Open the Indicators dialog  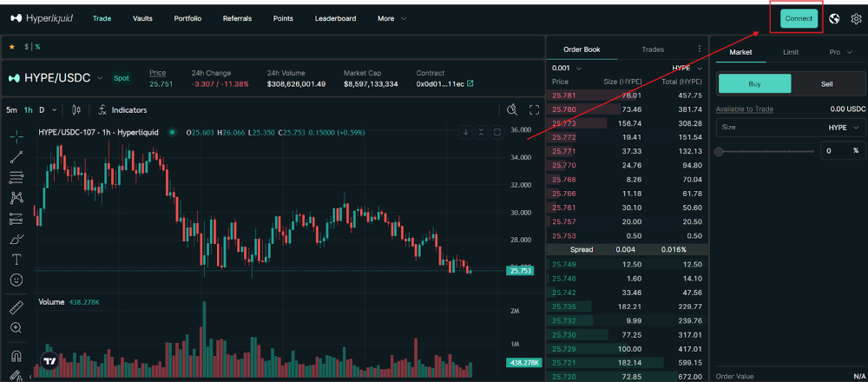tap(122, 110)
